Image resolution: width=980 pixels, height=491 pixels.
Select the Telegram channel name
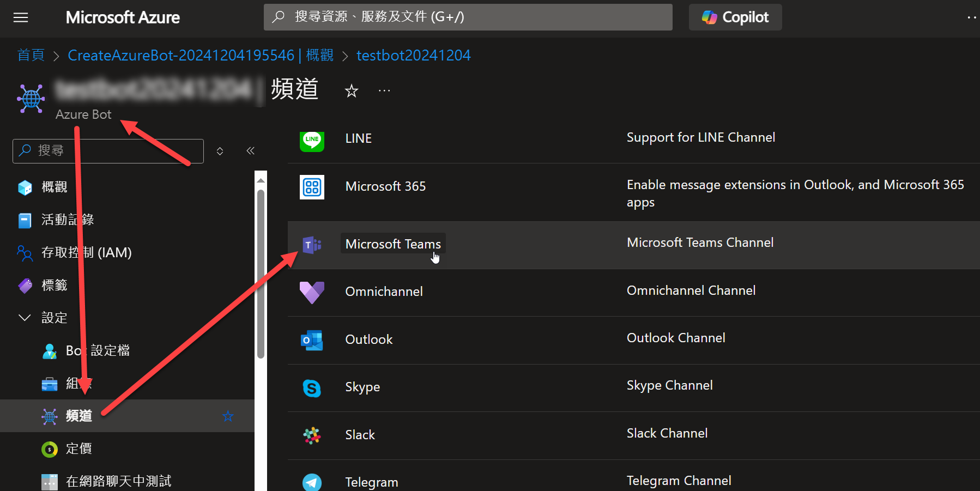372,482
